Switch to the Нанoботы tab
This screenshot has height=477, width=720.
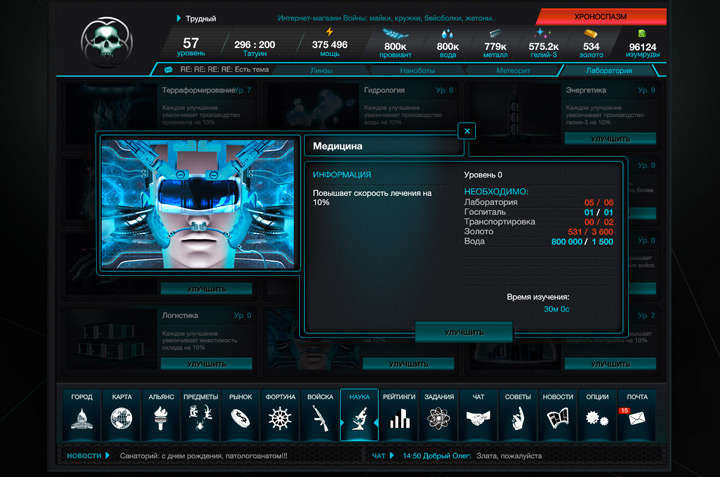pyautogui.click(x=417, y=70)
